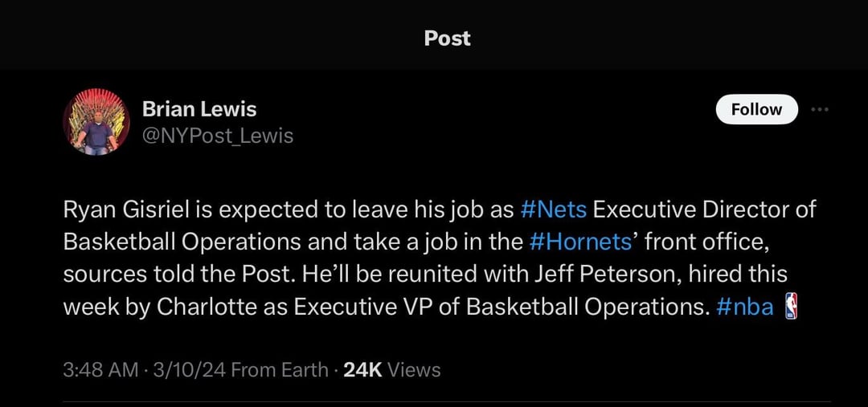Open the 24K Views count
The height and width of the screenshot is (407, 868).
(392, 369)
